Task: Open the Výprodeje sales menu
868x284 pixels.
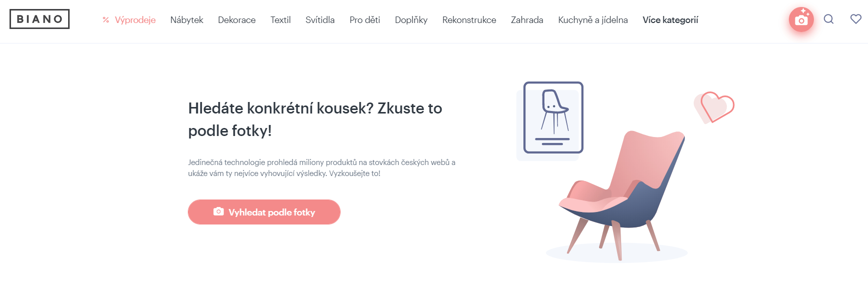Action: tap(135, 20)
